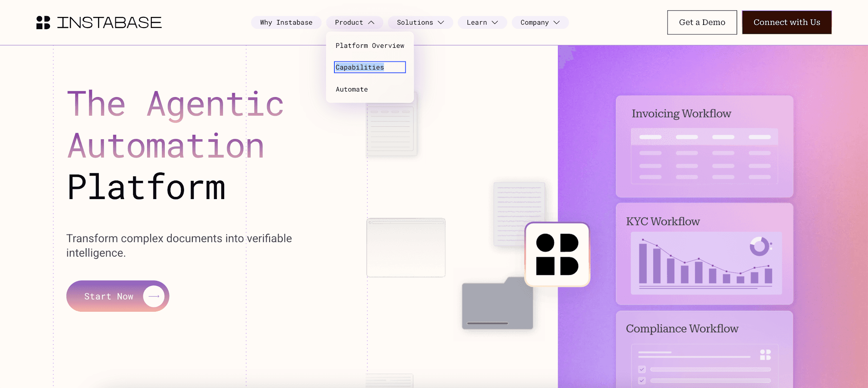Expand the Solutions dropdown
The image size is (868, 388).
pos(420,22)
